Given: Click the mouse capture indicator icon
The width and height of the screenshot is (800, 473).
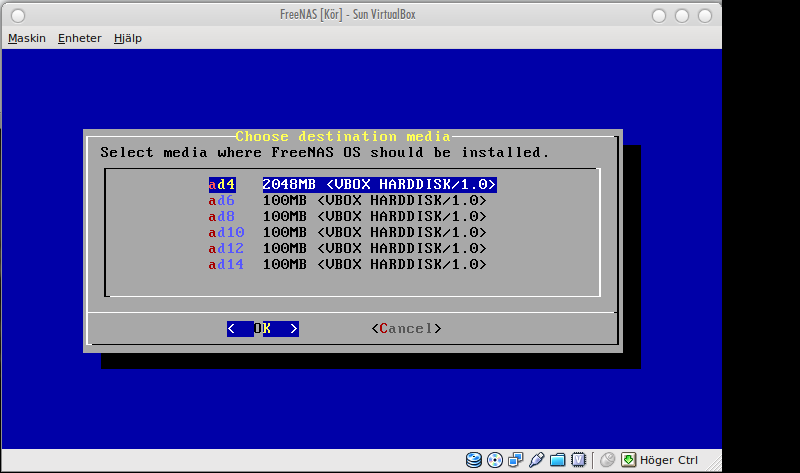Looking at the screenshot, I should tap(607, 460).
